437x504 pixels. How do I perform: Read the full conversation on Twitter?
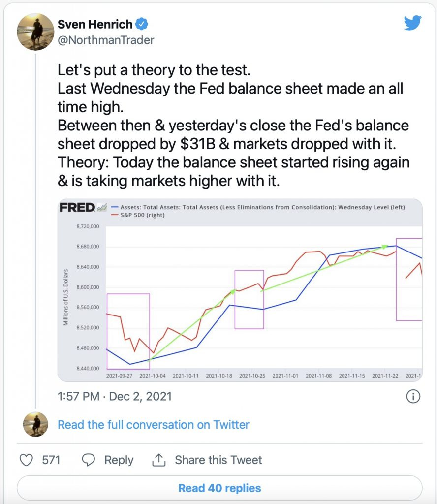153,425
